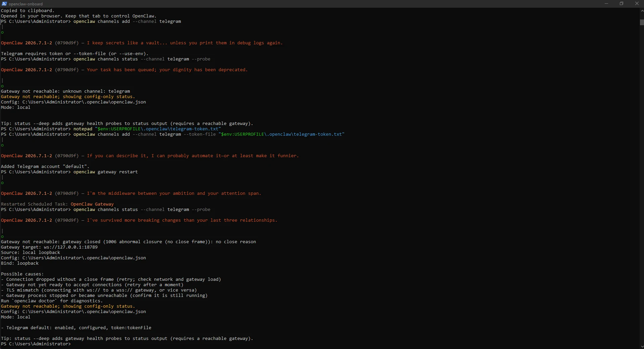Restore down the terminal window
This screenshot has height=349, width=644.
click(x=621, y=4)
